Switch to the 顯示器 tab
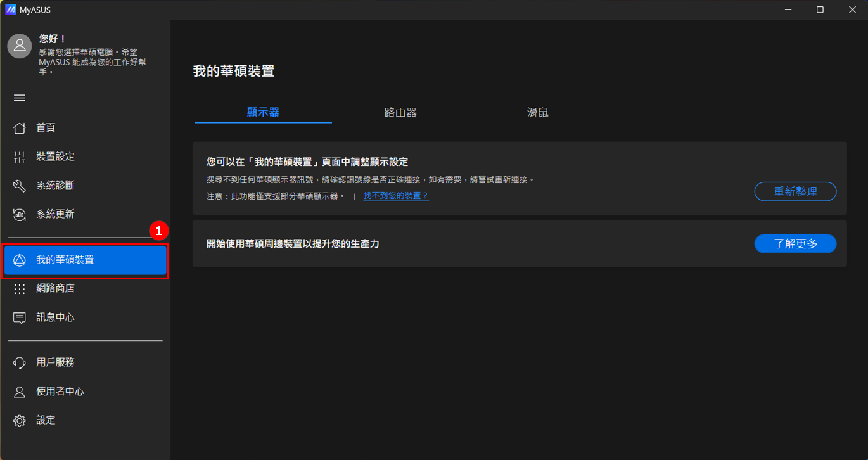 [263, 112]
